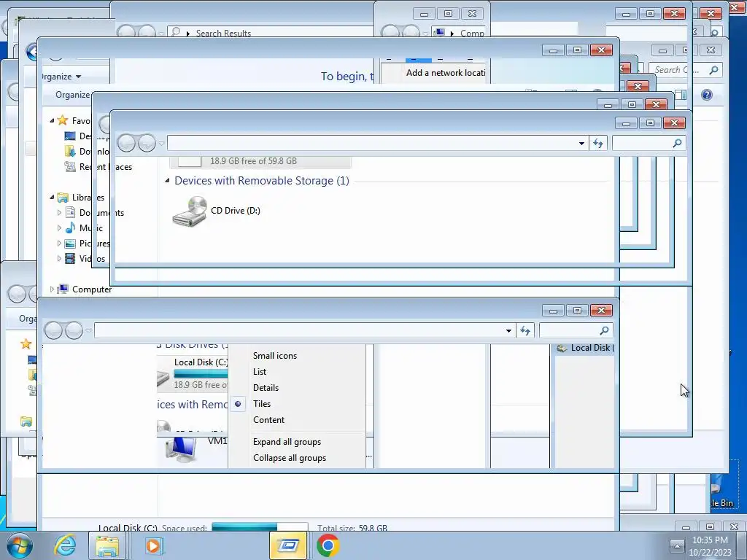Refresh the window showing the view menu
This screenshot has width=747, height=560.
click(525, 330)
